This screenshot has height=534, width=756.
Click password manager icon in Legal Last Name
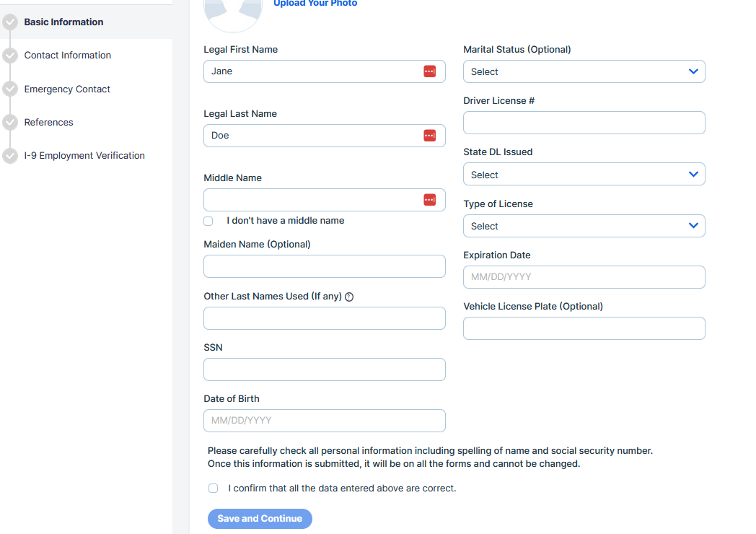point(429,136)
